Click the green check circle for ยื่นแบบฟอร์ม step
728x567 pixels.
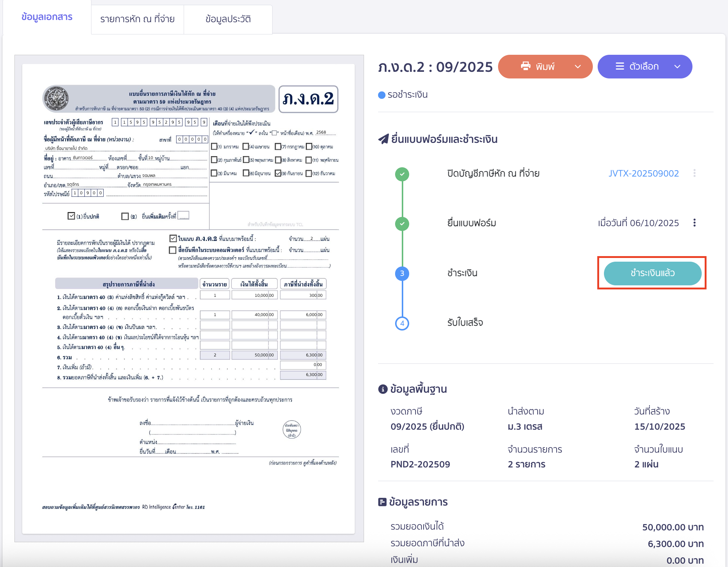402,224
